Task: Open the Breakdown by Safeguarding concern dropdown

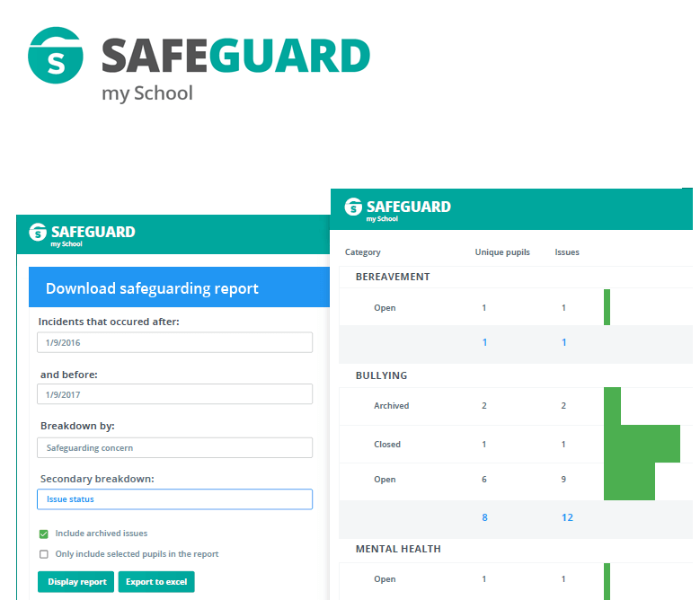Action: tap(174, 447)
